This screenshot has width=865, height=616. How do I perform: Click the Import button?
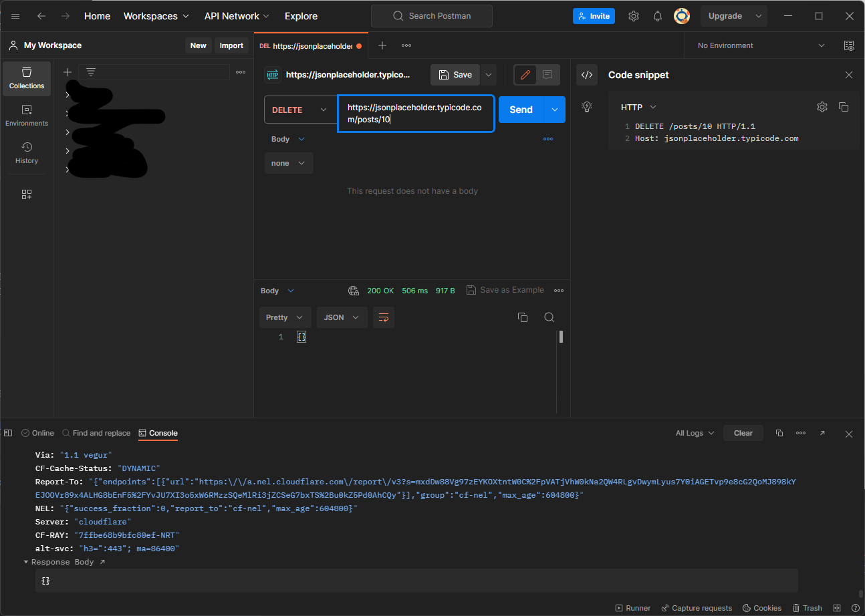point(232,45)
